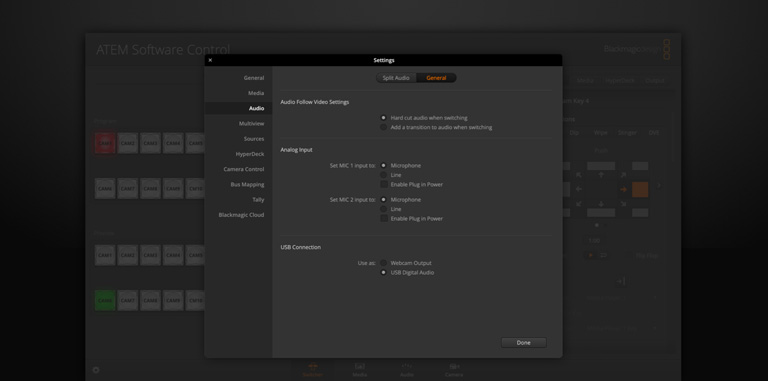Open Tally in Settings sidebar
This screenshot has height=381, width=768.
[x=238, y=200]
